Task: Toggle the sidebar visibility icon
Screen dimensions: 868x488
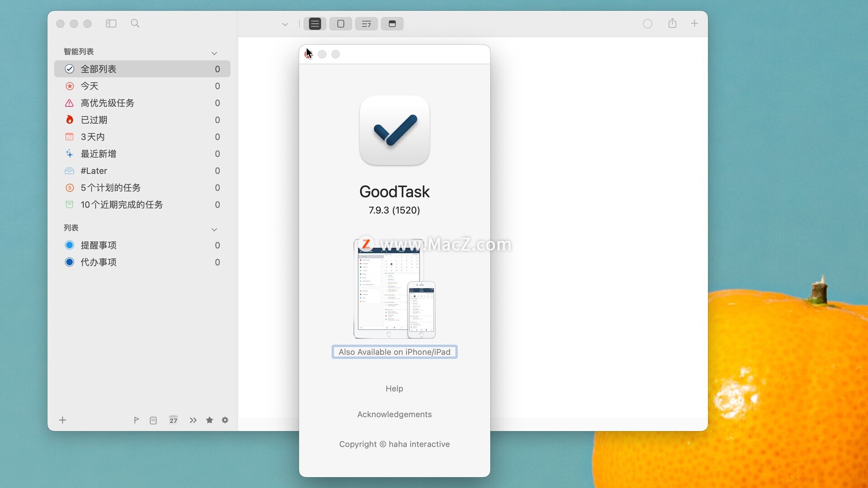Action: [x=111, y=23]
